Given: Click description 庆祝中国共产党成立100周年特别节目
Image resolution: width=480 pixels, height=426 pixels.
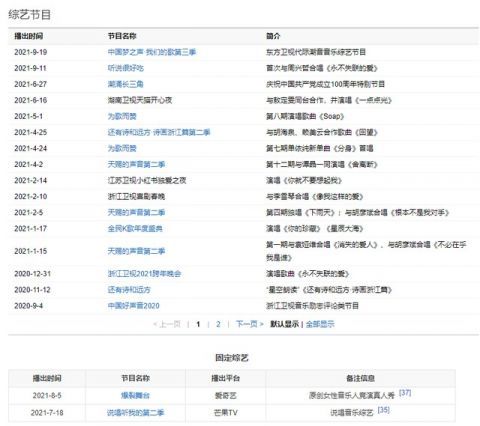Looking at the screenshot, I should [325, 84].
